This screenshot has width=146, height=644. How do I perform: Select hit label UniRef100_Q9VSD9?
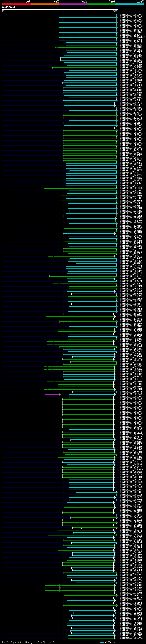click(131, 193)
